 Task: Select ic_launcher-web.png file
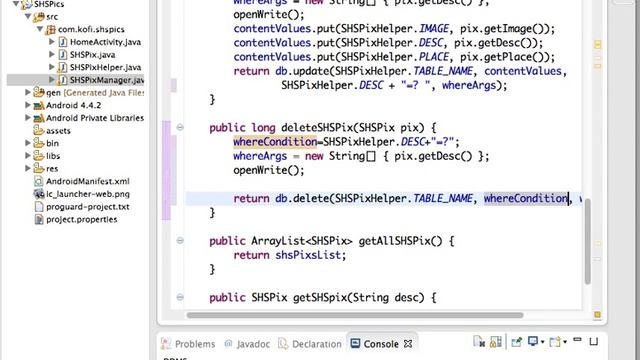(x=88, y=194)
